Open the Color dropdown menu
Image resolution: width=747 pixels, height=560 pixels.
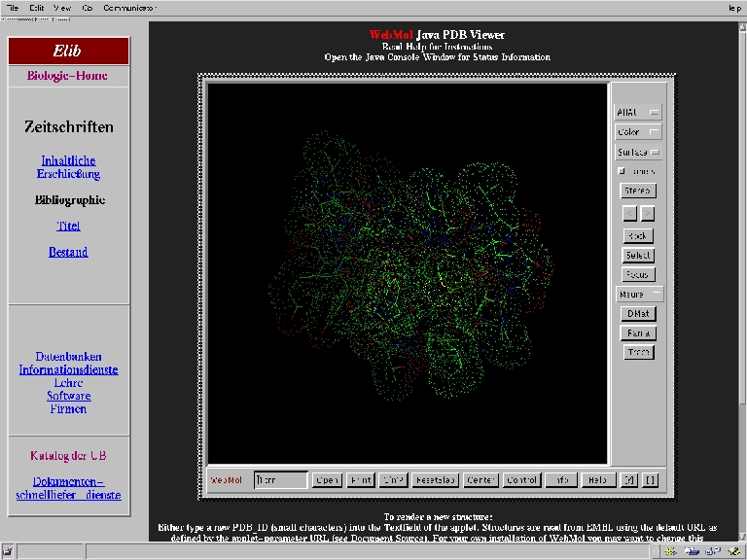coord(638,132)
